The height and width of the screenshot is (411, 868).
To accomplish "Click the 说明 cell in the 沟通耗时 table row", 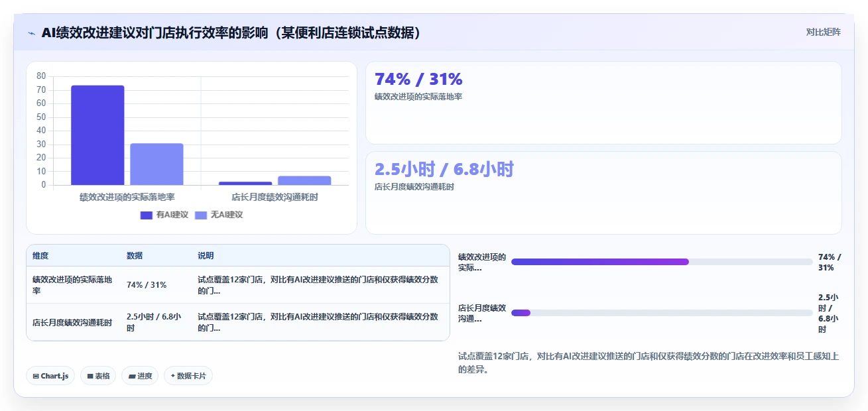I will [x=319, y=323].
